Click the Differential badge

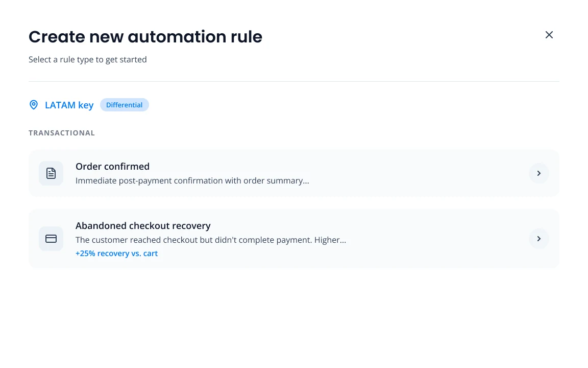pyautogui.click(x=124, y=105)
